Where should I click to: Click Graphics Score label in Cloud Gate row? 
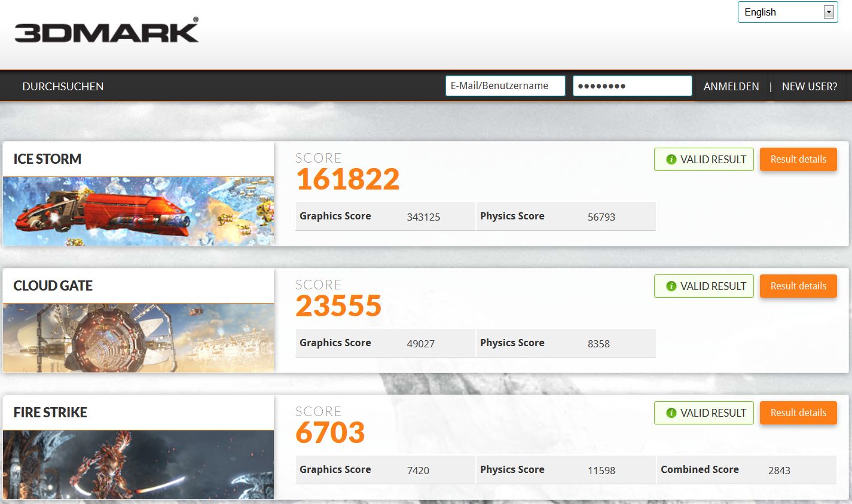(335, 343)
